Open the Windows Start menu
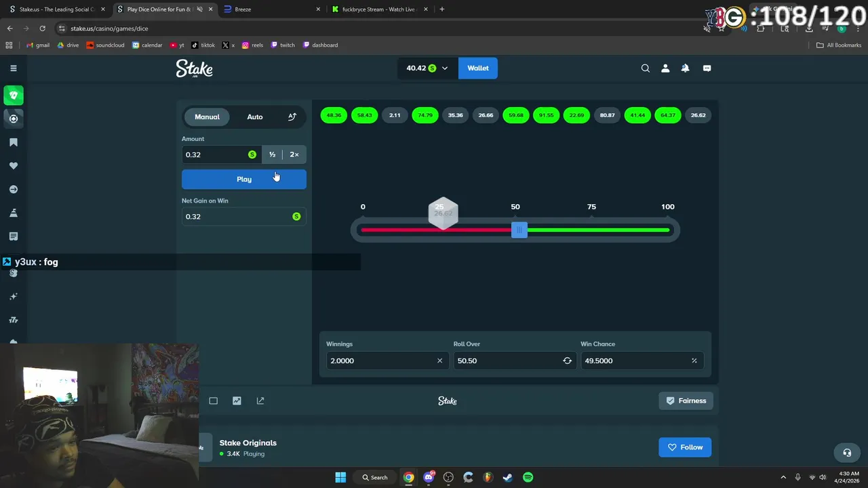The image size is (868, 488). (x=340, y=477)
